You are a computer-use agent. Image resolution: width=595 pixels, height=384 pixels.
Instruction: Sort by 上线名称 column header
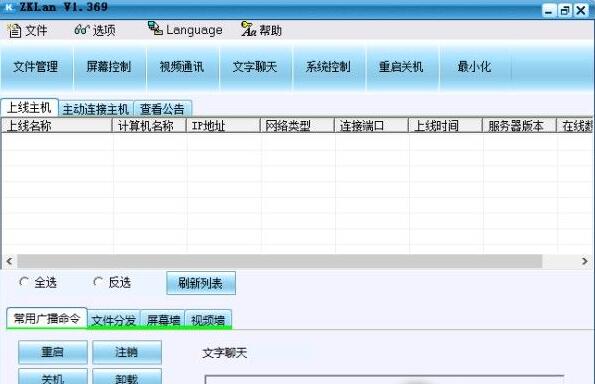[57, 126]
